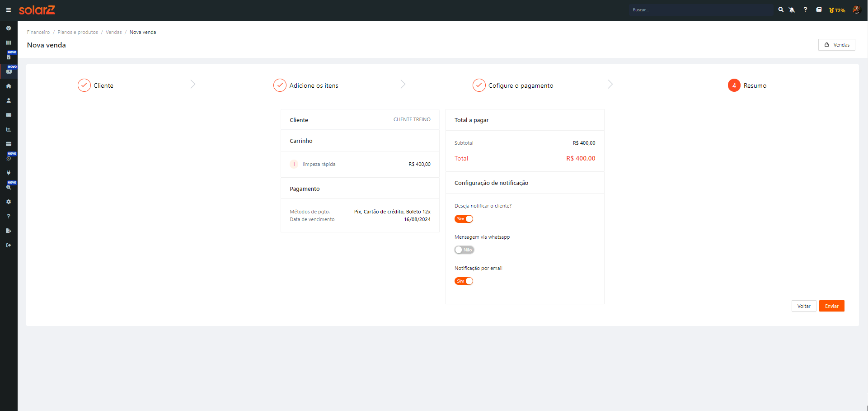This screenshot has height=411, width=868.
Task: Click the magnifier search icon in the top bar
Action: (780, 10)
